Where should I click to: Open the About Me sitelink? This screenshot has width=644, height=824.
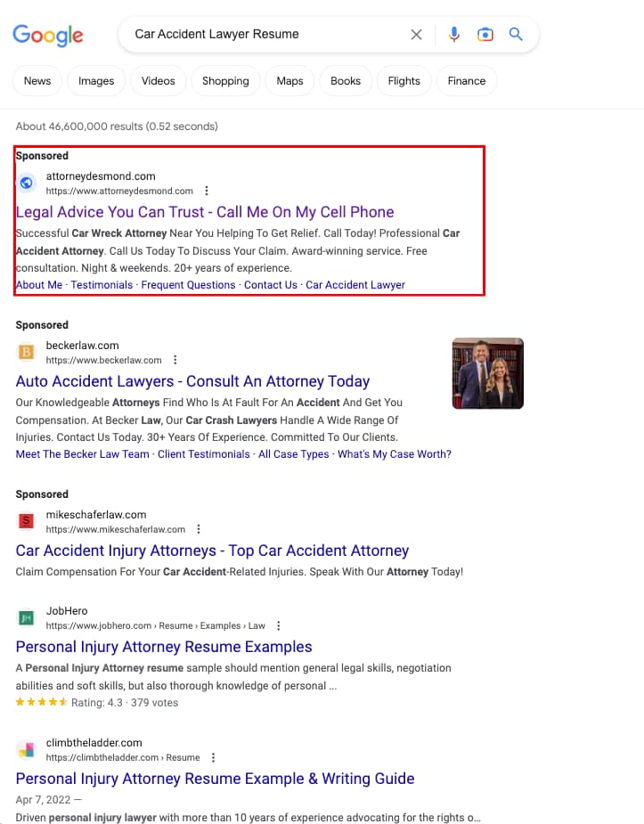tap(39, 285)
